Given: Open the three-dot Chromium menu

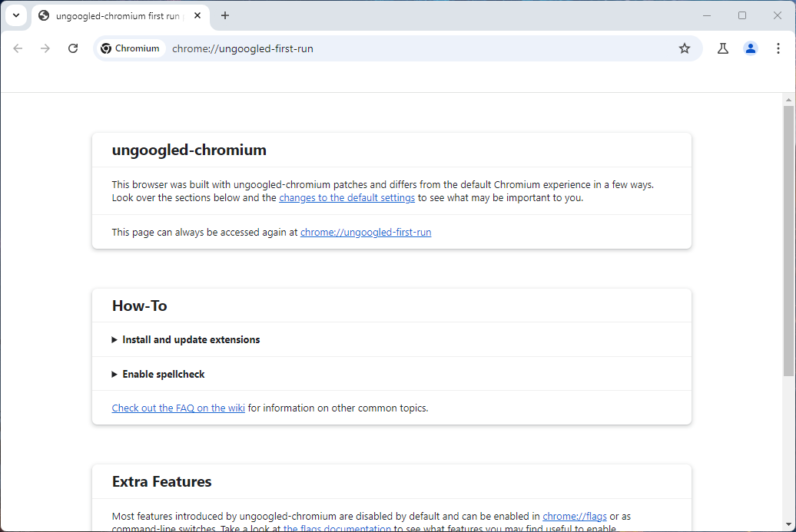Looking at the screenshot, I should tap(778, 48).
